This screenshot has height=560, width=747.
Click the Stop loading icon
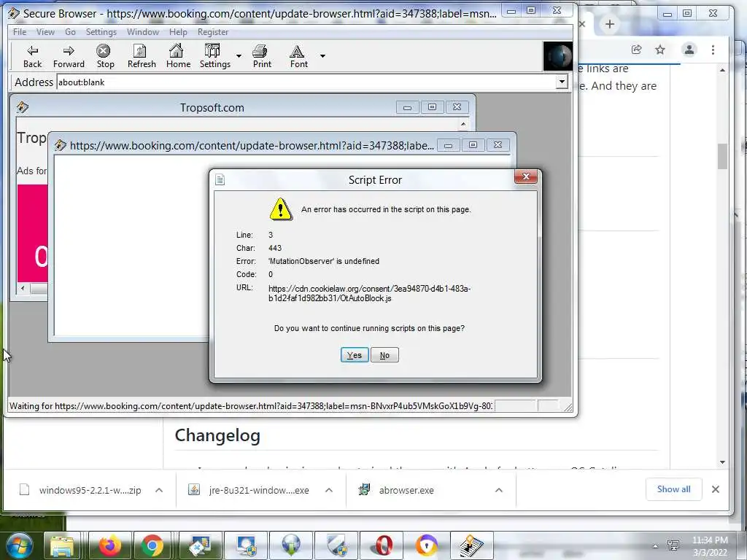[105, 56]
